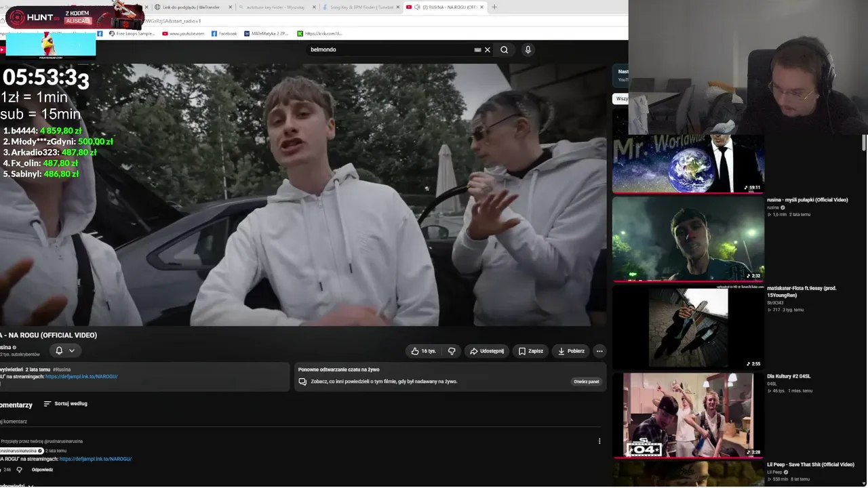Open the on-screen keyboard icon in search box
The image size is (868, 488).
[477, 49]
